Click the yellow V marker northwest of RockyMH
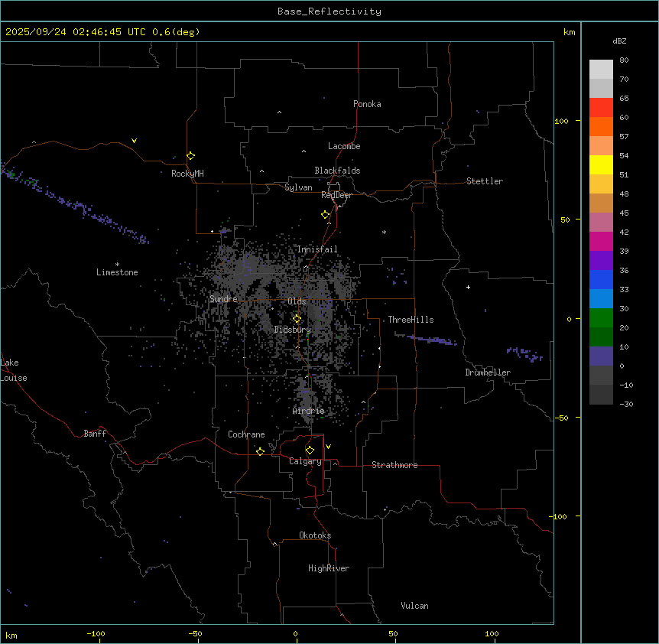 point(134,141)
